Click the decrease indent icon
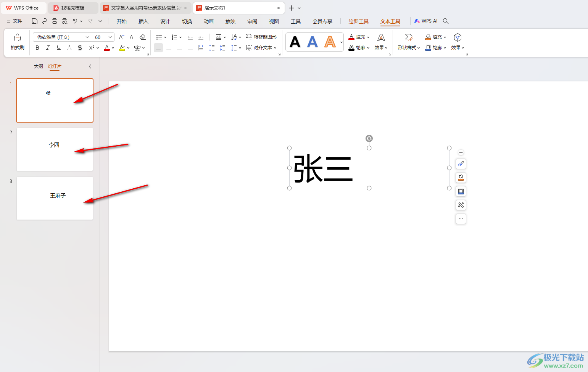The image size is (588, 372). point(190,37)
